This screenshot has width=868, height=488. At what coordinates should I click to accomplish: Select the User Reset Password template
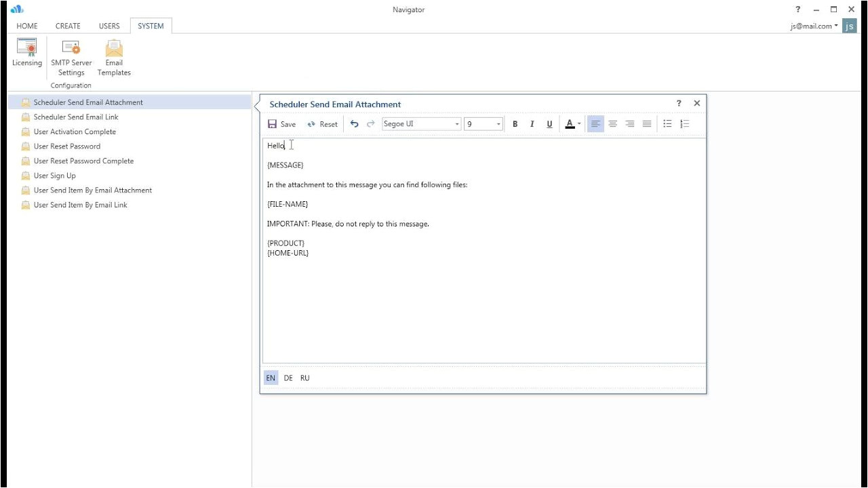[x=130, y=146]
